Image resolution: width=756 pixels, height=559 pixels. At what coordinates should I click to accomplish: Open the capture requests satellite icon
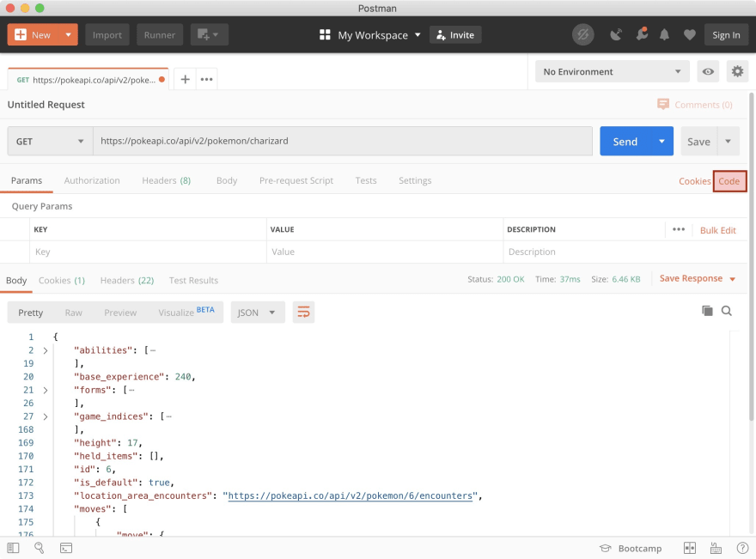click(616, 34)
